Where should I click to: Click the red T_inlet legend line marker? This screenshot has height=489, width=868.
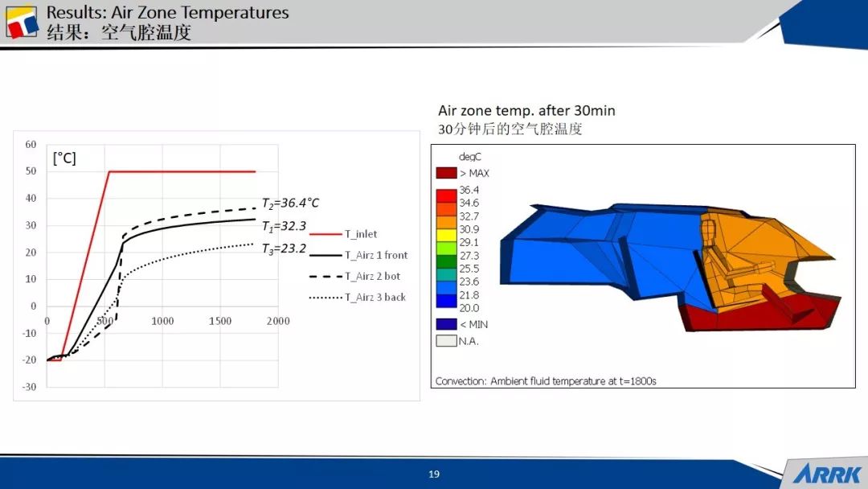click(x=325, y=234)
